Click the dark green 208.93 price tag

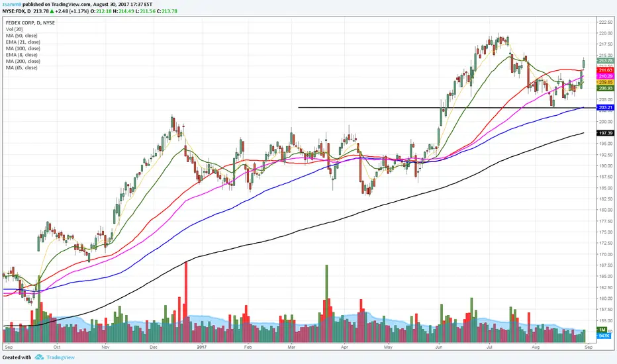coord(605,88)
